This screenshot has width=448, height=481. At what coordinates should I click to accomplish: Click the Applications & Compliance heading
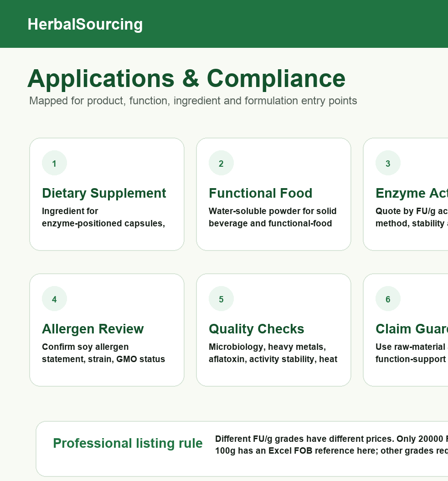pos(186,78)
